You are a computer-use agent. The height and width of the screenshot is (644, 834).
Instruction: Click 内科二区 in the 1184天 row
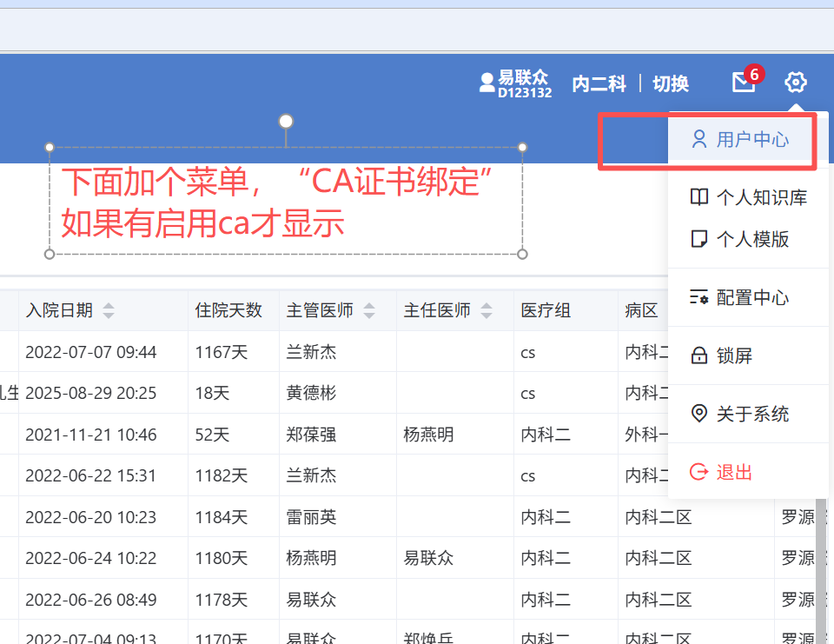659,517
